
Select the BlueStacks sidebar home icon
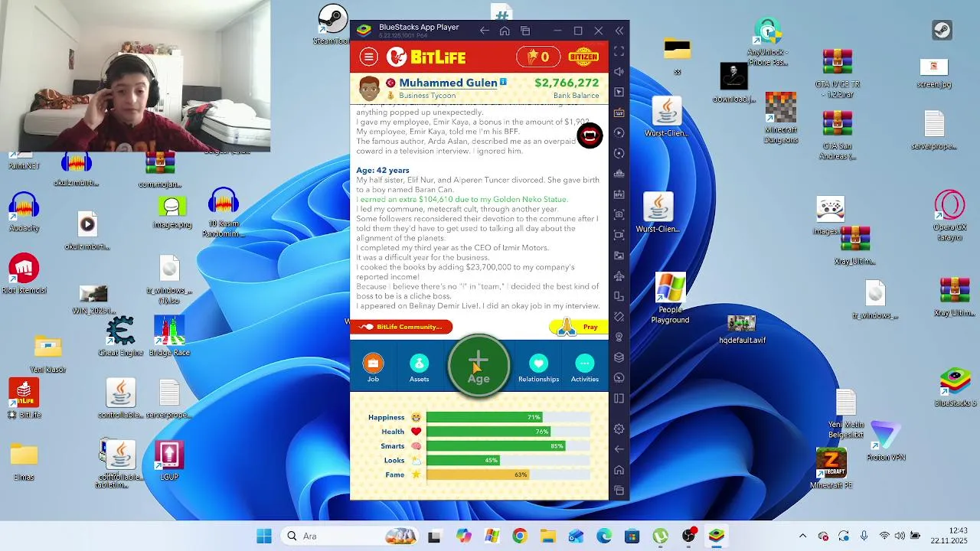click(x=619, y=470)
